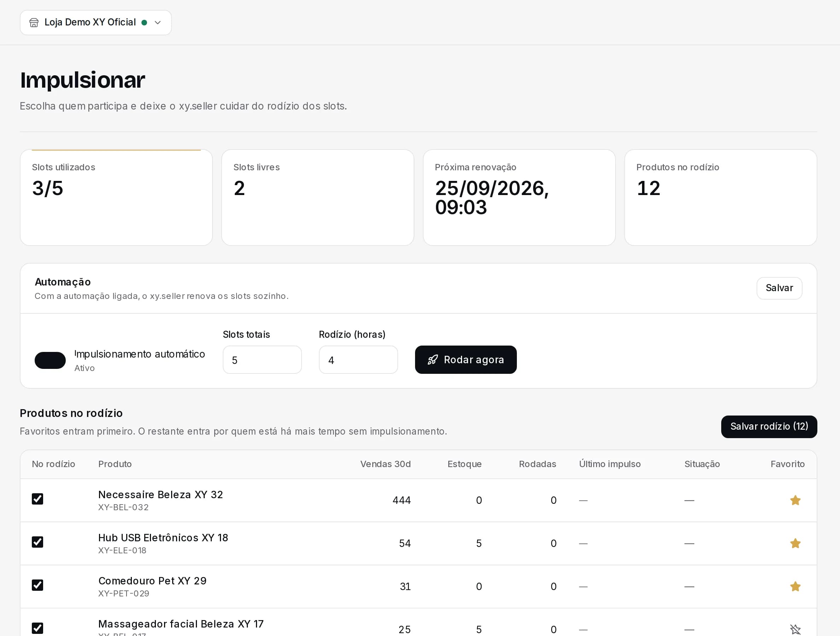840x636 pixels.
Task: Click the product name Hub USB Eletrônicos XY 18
Action: click(163, 538)
